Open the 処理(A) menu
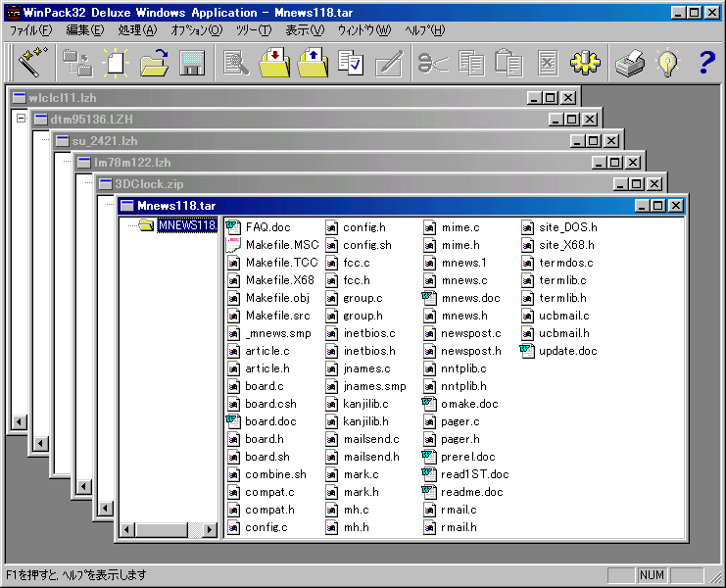This screenshot has height=588, width=726. pos(137,30)
